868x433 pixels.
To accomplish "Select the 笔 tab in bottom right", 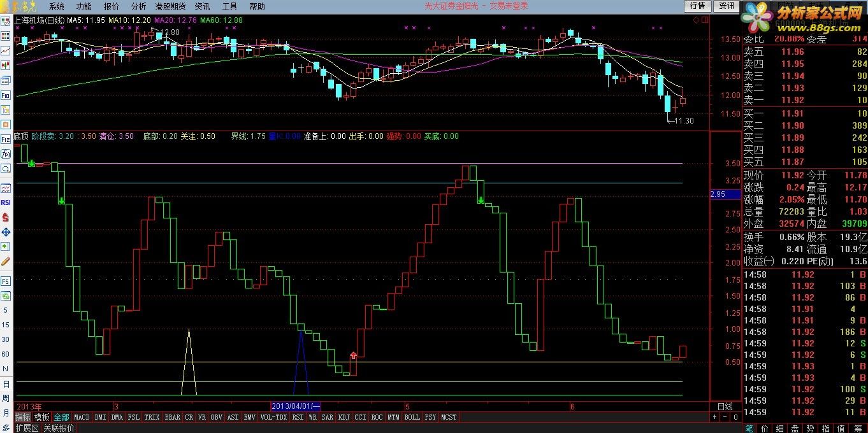I will coord(749,429).
